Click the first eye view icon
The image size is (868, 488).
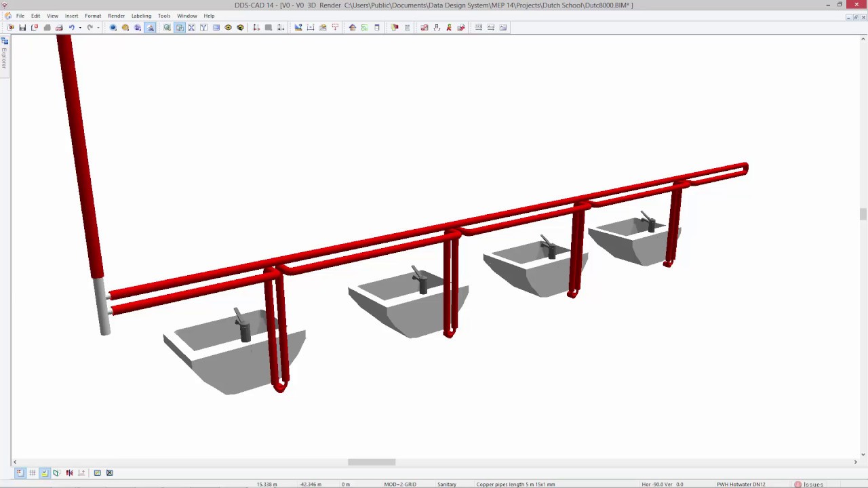pyautogui.click(x=228, y=27)
